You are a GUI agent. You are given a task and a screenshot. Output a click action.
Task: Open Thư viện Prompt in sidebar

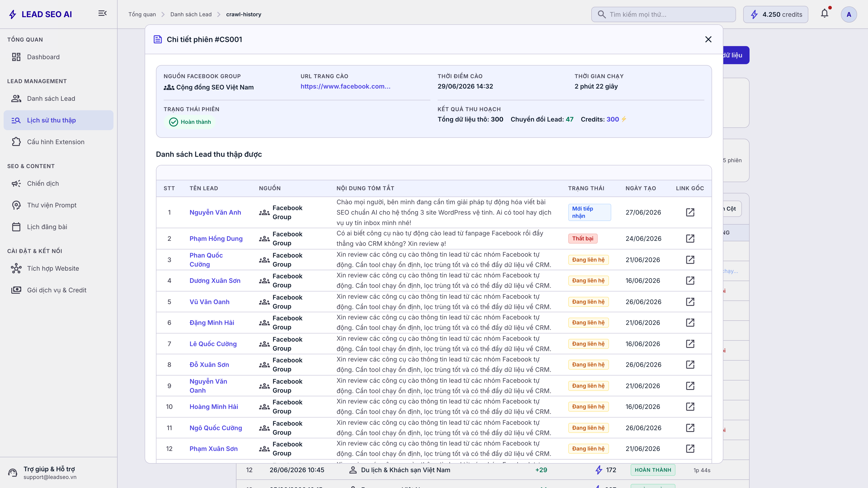pos(59,205)
